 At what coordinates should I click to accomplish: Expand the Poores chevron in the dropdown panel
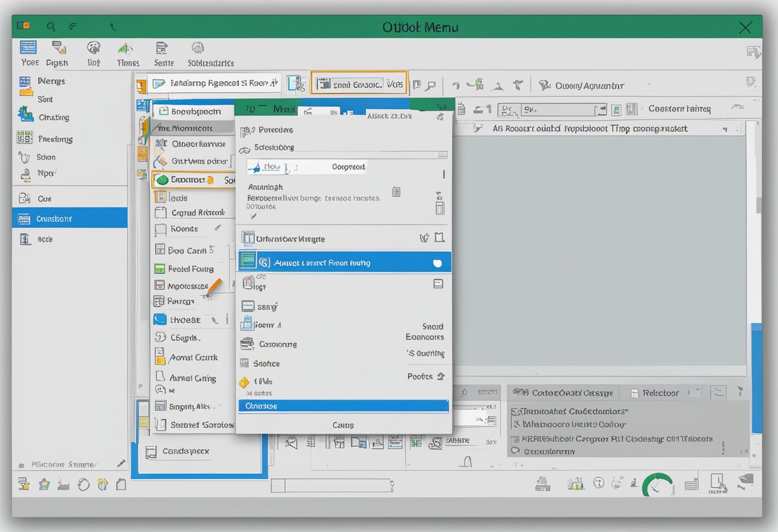click(442, 377)
